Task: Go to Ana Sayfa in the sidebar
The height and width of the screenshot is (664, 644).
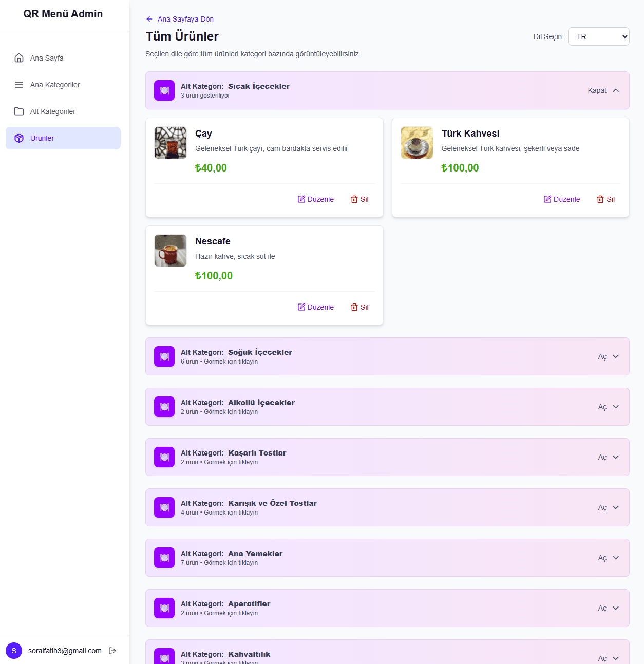Action: (x=47, y=58)
